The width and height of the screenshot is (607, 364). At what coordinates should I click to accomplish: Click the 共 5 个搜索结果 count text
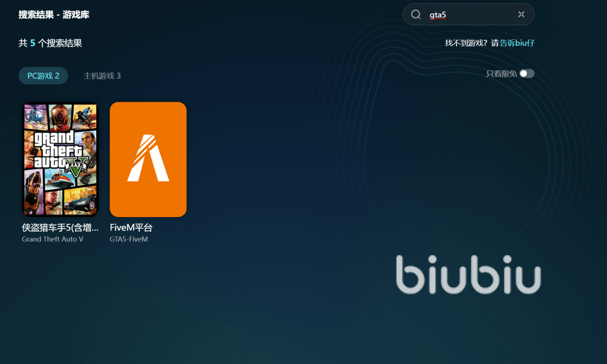(x=50, y=43)
